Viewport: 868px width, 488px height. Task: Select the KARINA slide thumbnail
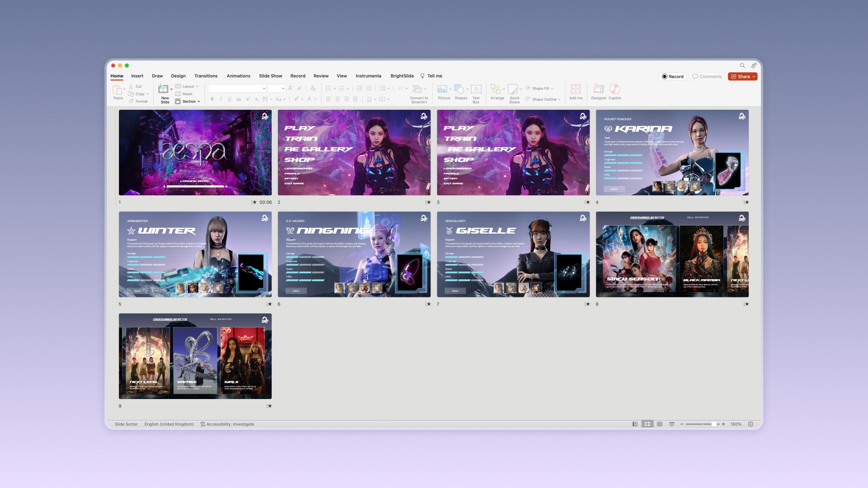point(672,152)
